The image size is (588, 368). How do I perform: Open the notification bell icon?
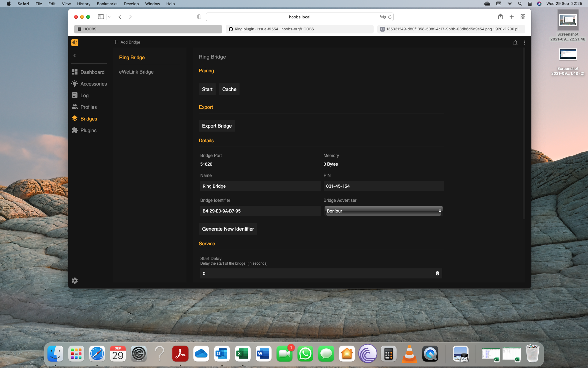pyautogui.click(x=515, y=43)
